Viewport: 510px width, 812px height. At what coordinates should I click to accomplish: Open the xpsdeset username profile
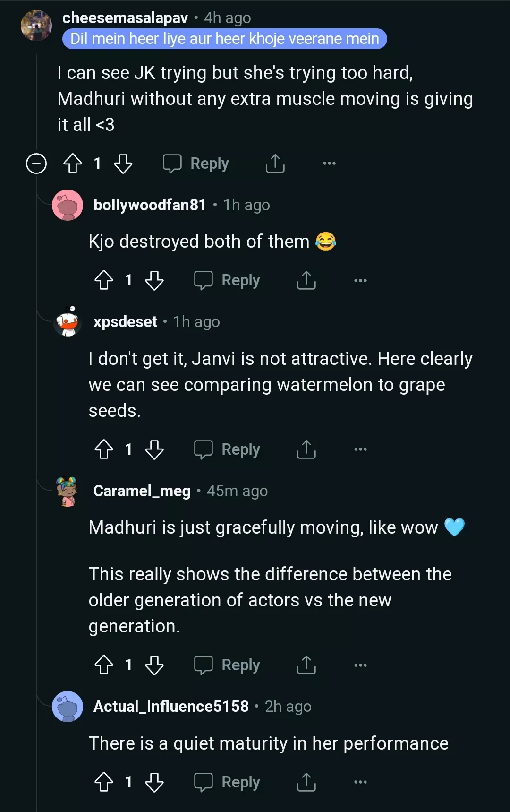pos(125,322)
